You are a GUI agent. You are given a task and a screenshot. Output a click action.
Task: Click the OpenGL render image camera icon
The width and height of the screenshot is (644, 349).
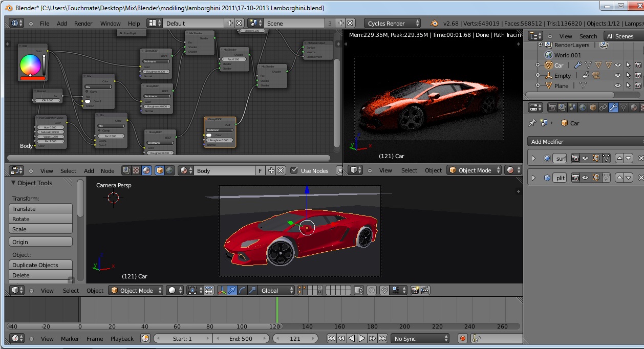pyautogui.click(x=415, y=290)
